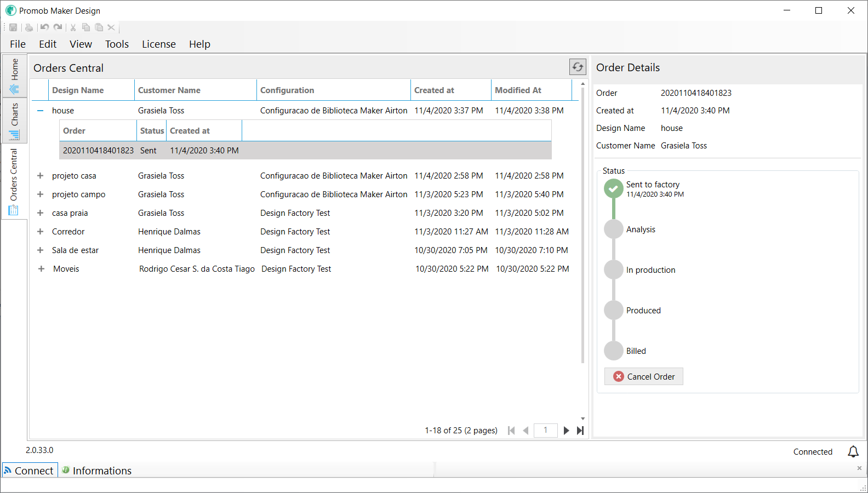Click the Status column header in the sub-table
The image size is (868, 493).
point(152,131)
